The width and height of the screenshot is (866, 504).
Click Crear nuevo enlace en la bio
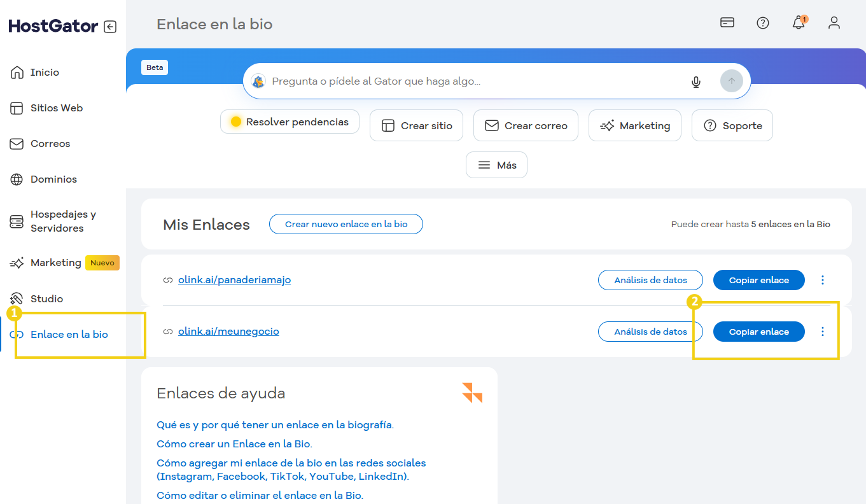coord(346,223)
